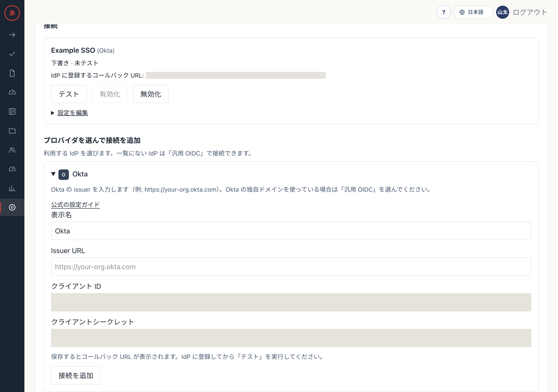Open the document icon in sidebar
The height and width of the screenshot is (392, 558).
click(x=12, y=73)
